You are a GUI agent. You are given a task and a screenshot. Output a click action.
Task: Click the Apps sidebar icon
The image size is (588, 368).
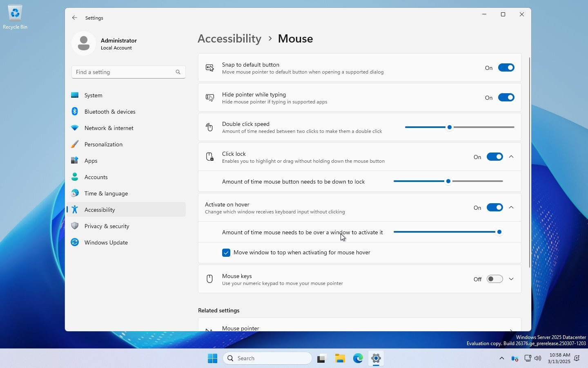click(x=75, y=160)
